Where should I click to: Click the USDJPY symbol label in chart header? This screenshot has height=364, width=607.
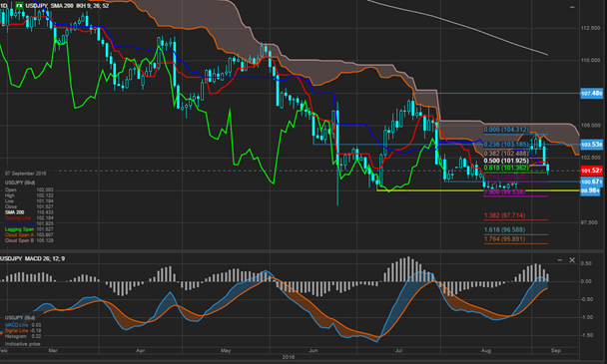(36, 5)
